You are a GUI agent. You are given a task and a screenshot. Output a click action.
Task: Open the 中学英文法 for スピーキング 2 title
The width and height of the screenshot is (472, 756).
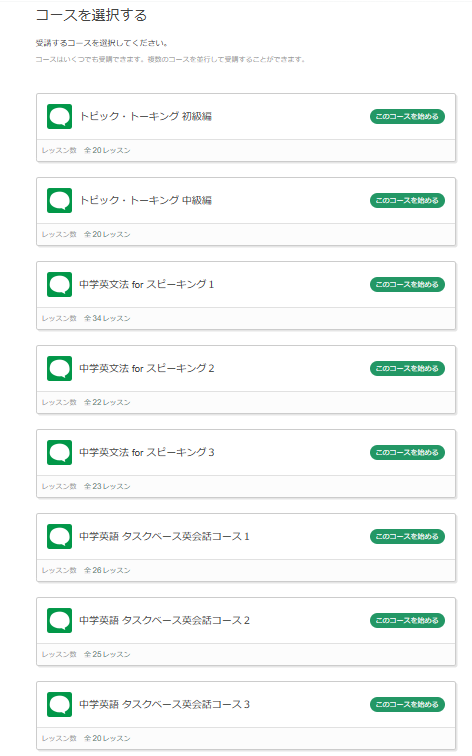click(147, 368)
